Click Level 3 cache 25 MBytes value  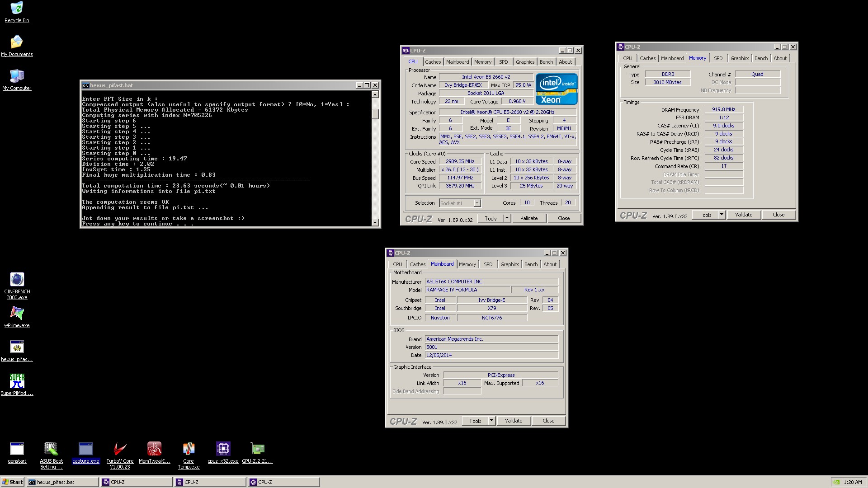pyautogui.click(x=531, y=186)
